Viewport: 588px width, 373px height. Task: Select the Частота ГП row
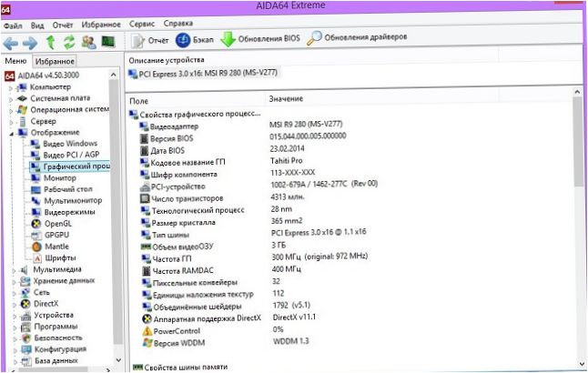tap(254, 257)
